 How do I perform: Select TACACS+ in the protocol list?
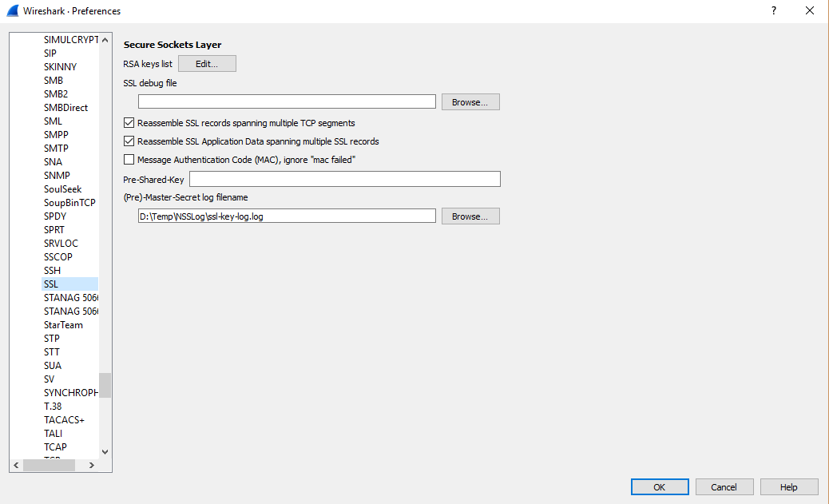coord(64,420)
